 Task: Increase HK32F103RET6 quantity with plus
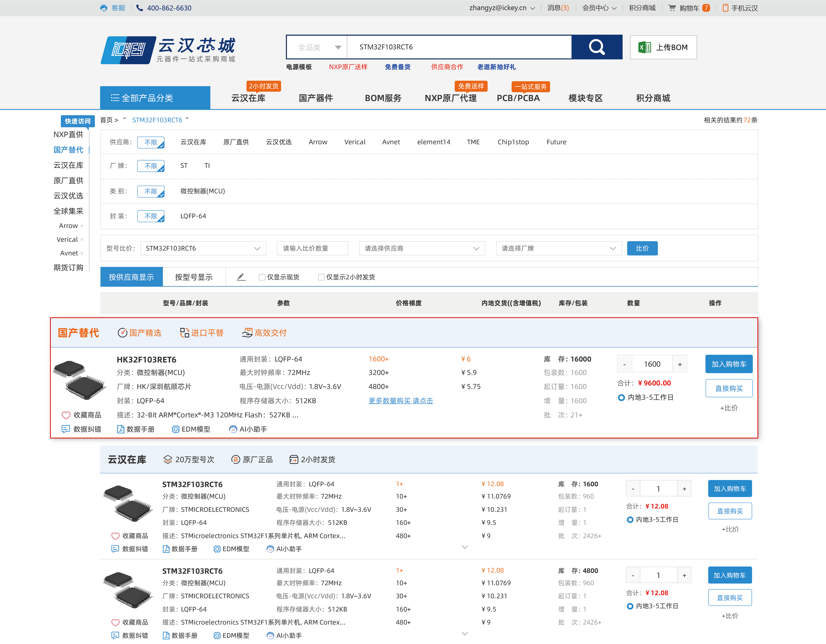point(680,364)
